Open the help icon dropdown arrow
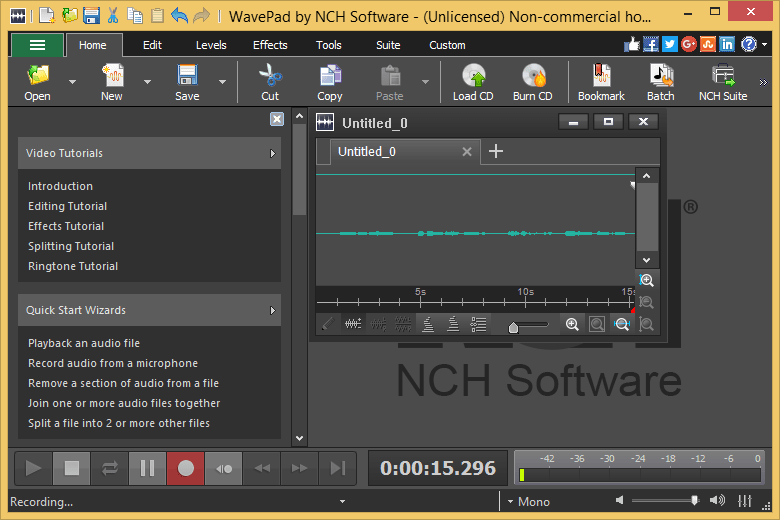 coord(764,45)
